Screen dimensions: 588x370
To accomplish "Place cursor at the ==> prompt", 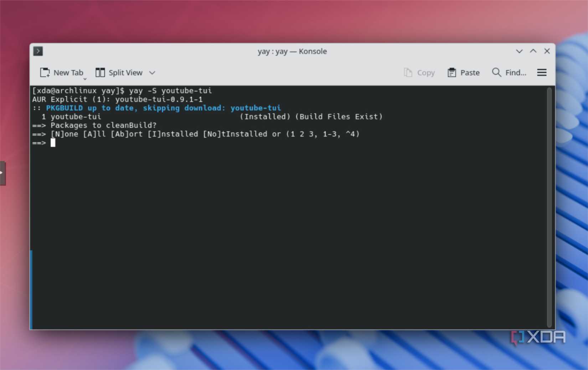I will pos(53,142).
